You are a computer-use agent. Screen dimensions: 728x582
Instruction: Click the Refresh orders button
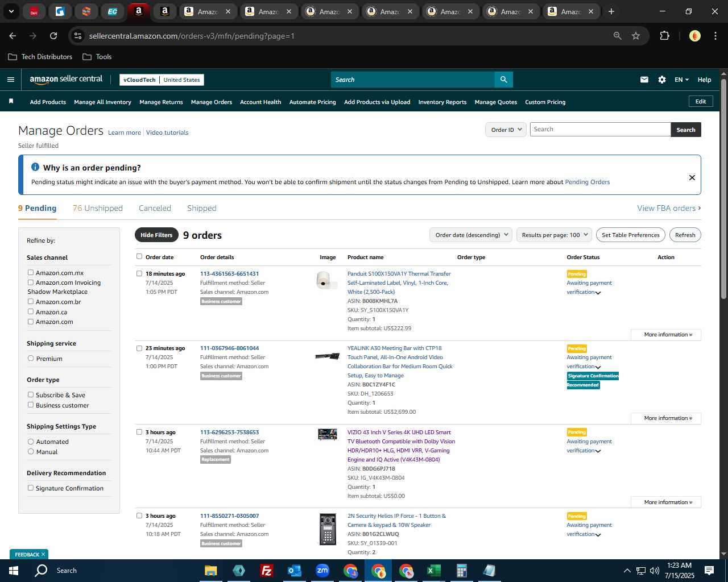pos(685,235)
